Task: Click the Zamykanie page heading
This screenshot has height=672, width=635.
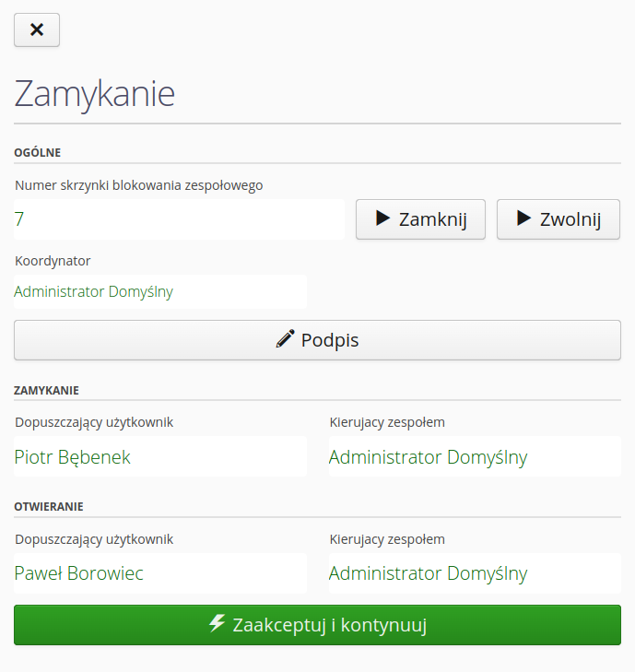Action: [95, 94]
